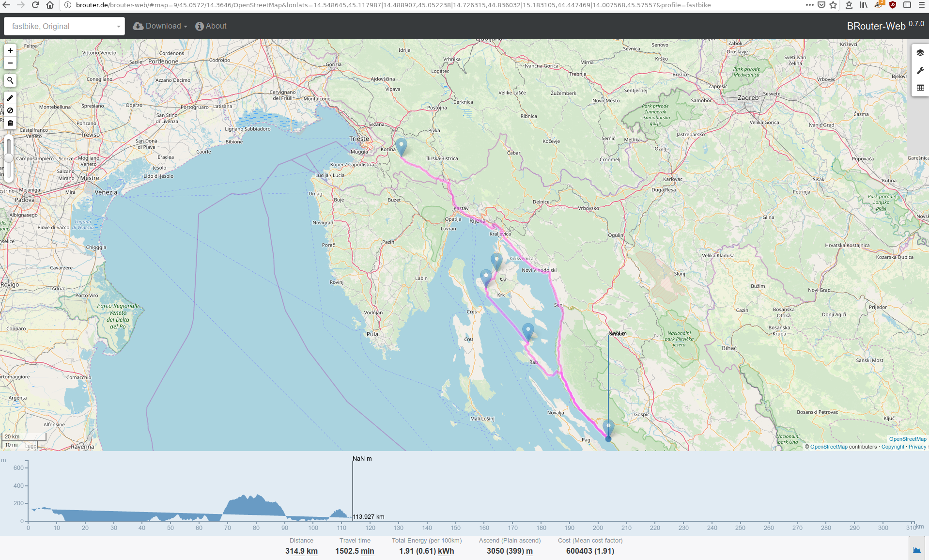Expand the Download menu
The height and width of the screenshot is (560, 929).
click(160, 26)
